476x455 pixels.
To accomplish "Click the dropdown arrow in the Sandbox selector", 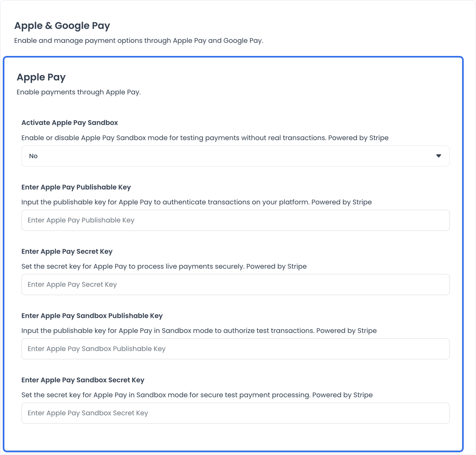I will pos(438,156).
